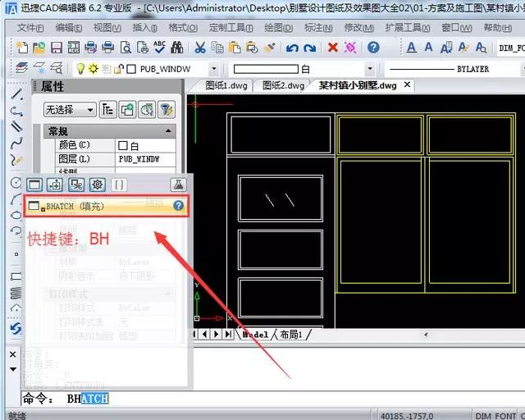Switch to the 图纸2.dwg tab
This screenshot has height=420, width=525.
pyautogui.click(x=283, y=85)
